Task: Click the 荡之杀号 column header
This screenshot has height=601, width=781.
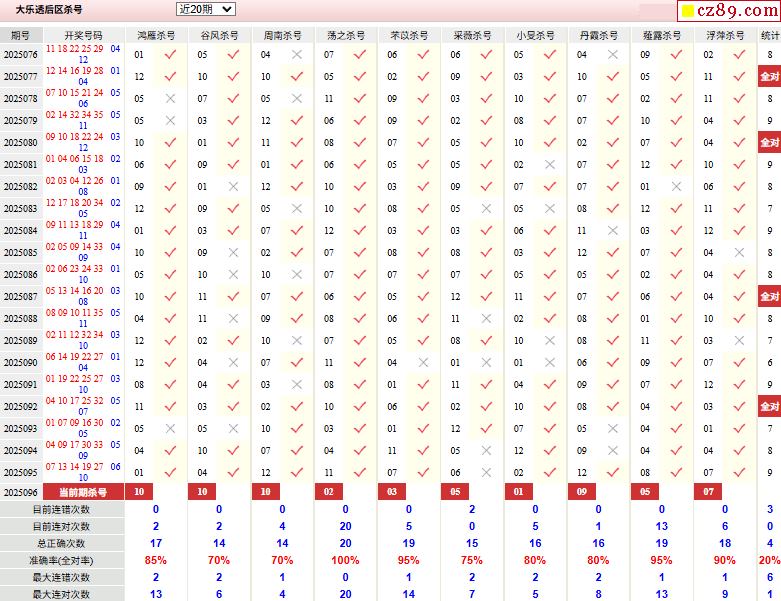Action: pos(346,35)
